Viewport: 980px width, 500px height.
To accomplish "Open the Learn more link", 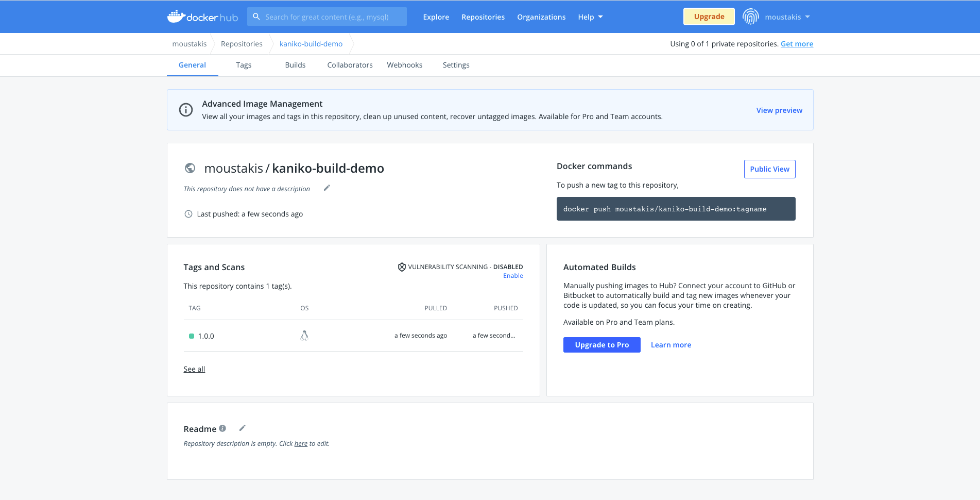I will [671, 345].
